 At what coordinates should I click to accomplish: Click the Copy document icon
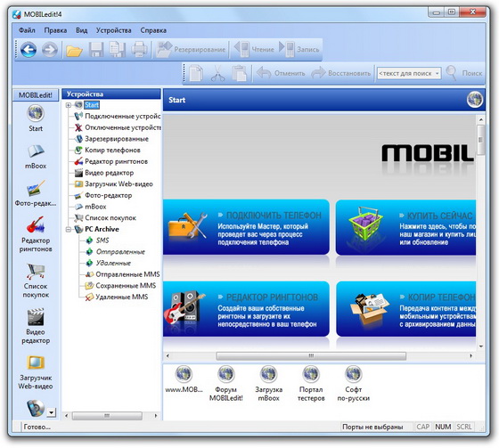tap(196, 74)
